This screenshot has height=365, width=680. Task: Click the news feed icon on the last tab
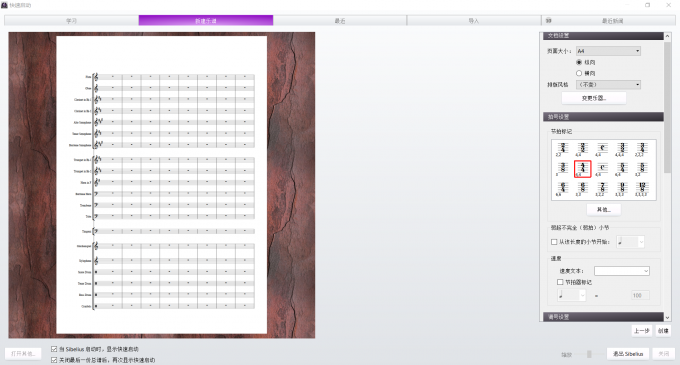(x=549, y=20)
